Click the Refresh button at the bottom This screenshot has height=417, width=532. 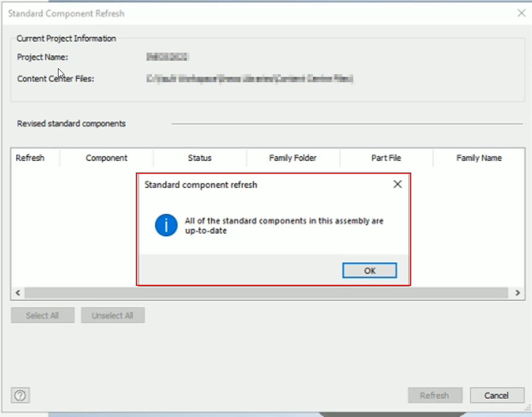[x=435, y=395]
